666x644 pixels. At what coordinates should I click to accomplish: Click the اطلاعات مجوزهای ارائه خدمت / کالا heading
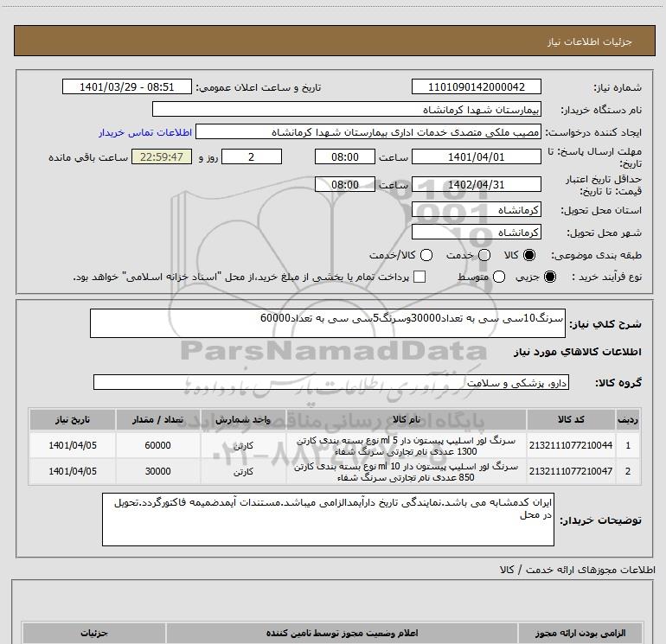[577, 570]
